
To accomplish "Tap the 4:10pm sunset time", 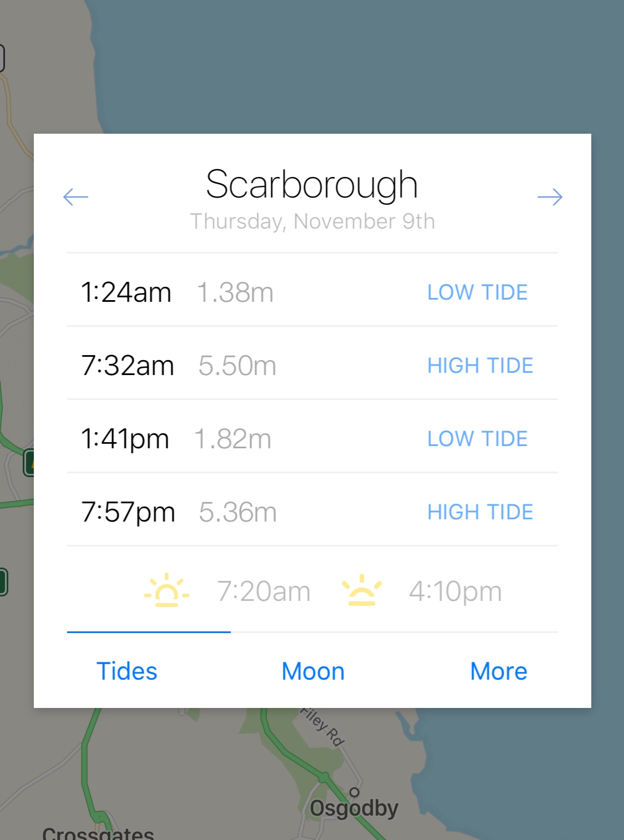I will pyautogui.click(x=455, y=591).
